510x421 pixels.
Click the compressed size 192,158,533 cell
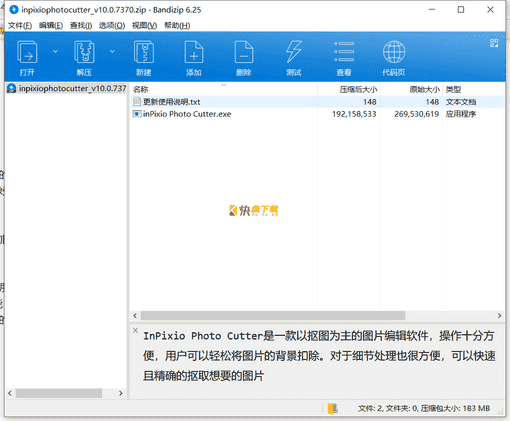tap(354, 114)
